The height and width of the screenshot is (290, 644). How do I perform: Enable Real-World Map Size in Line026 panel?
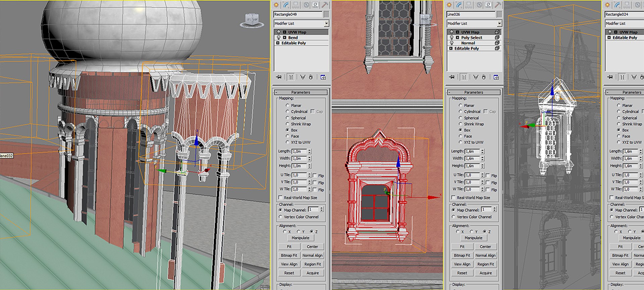pyautogui.click(x=453, y=197)
